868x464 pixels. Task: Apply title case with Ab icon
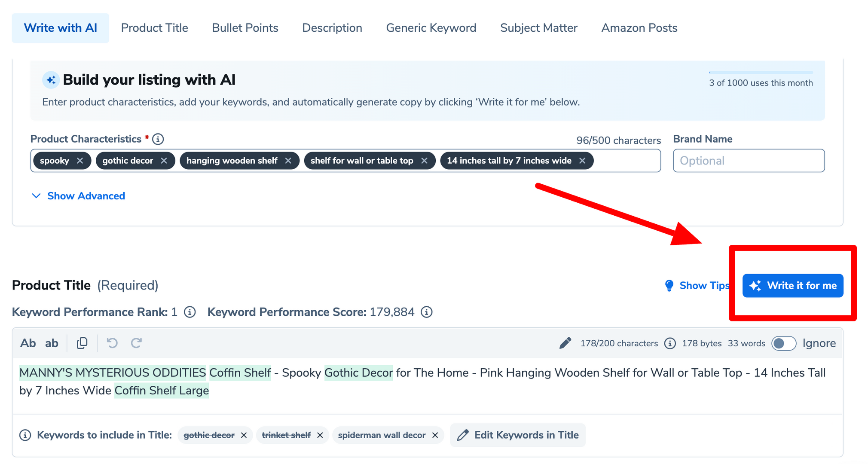28,343
